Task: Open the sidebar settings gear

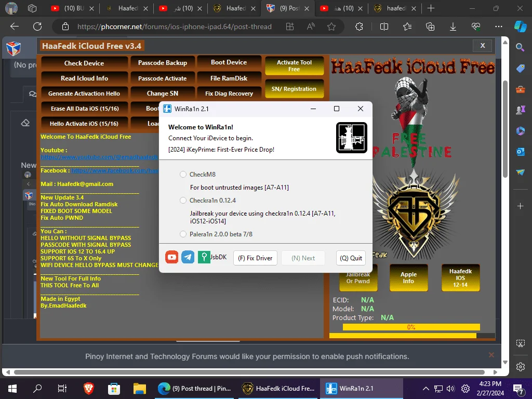Action: (520, 367)
